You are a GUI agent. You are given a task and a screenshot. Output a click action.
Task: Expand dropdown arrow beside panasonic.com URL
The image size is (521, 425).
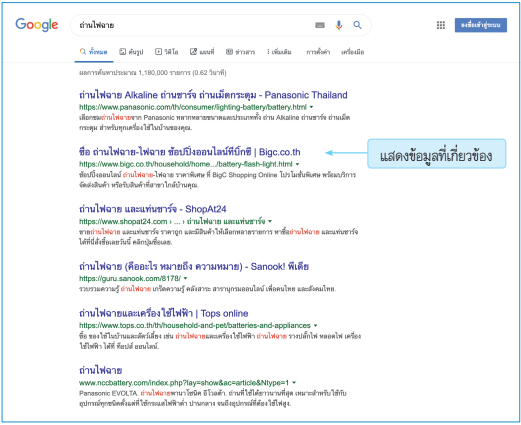[x=311, y=107]
